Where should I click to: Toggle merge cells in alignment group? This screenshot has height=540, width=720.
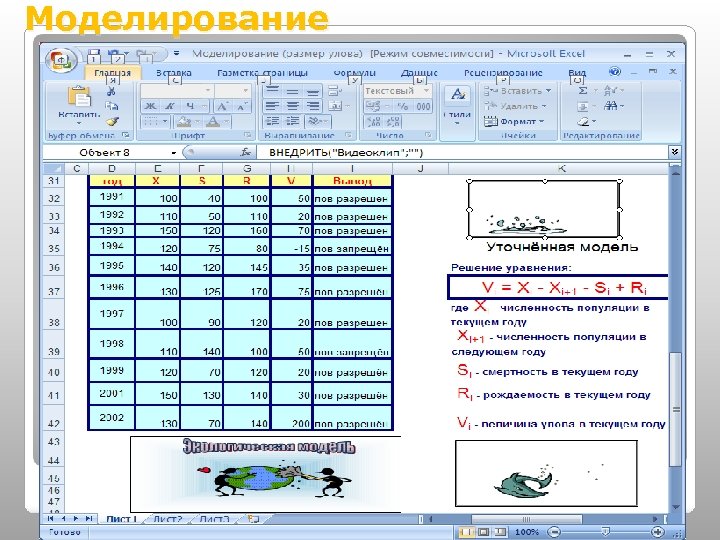click(335, 107)
